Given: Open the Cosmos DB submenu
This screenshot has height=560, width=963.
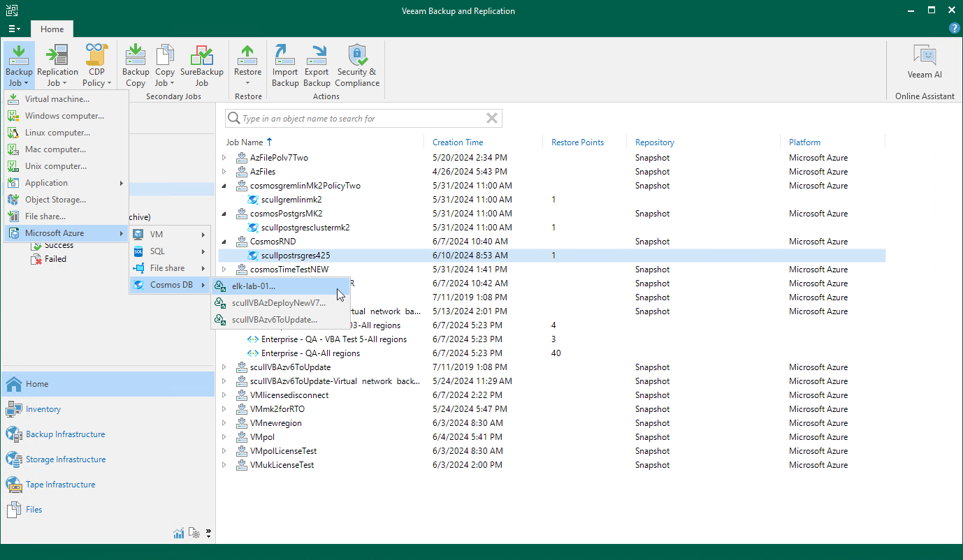Looking at the screenshot, I should pos(170,285).
